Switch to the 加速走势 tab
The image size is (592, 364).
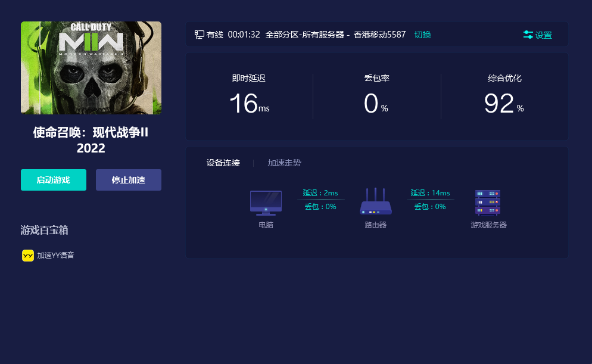tap(284, 163)
